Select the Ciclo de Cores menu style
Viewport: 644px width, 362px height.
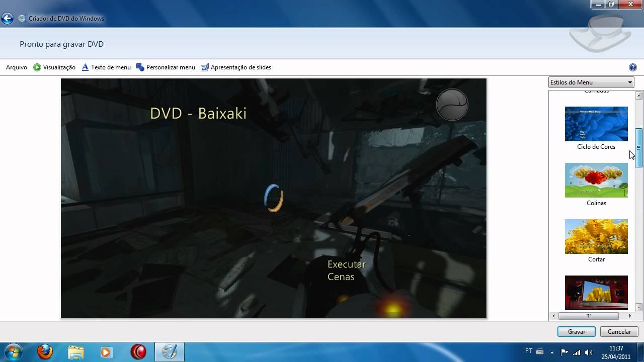pyautogui.click(x=596, y=124)
